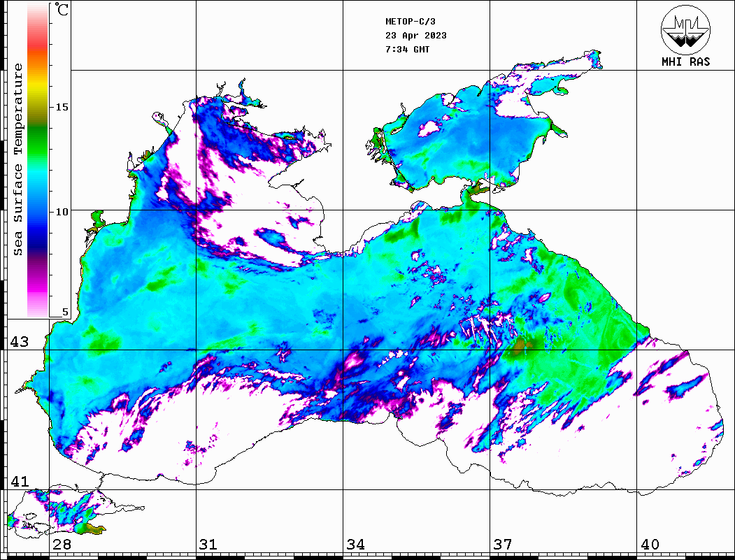Click the '5' tick label on color scale
This screenshot has width=735, height=560.
[65, 312]
